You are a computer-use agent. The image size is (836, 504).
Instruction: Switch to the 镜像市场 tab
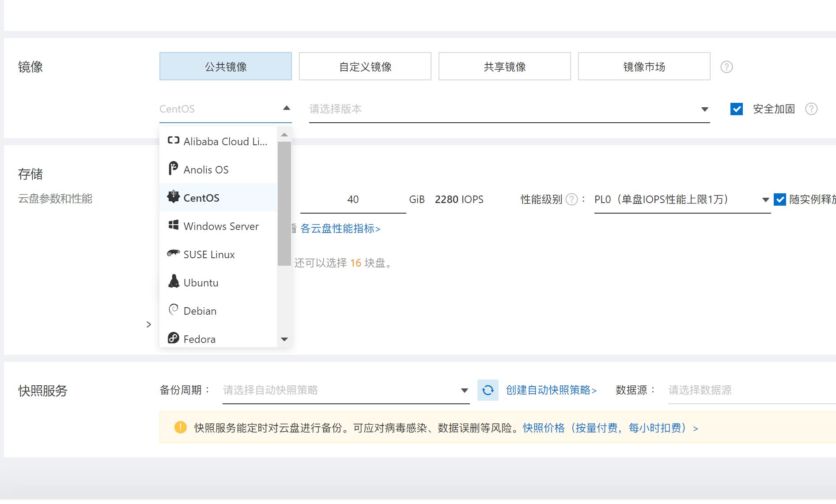pyautogui.click(x=644, y=67)
